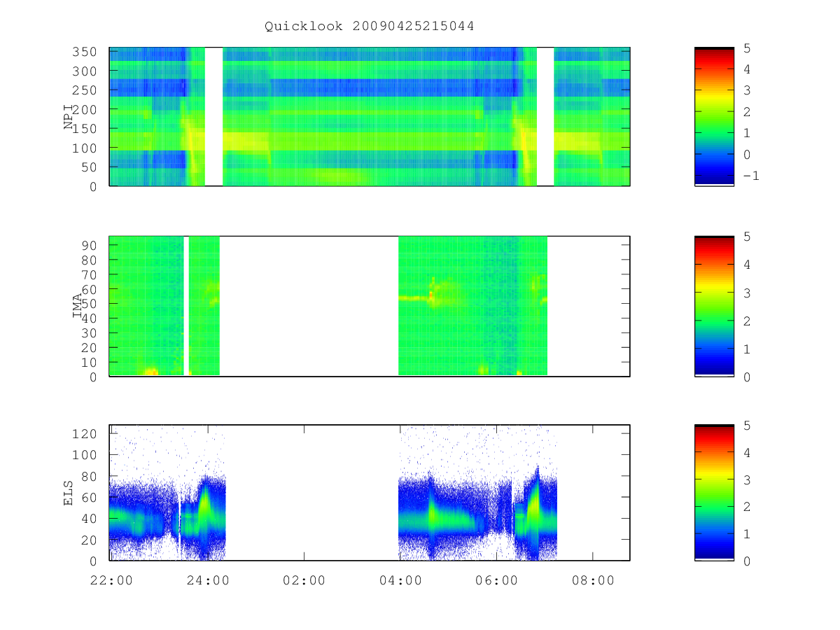
Task: Select the IMA y-axis label
Action: [78, 306]
